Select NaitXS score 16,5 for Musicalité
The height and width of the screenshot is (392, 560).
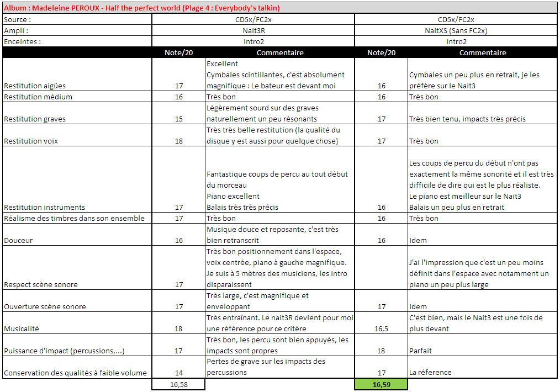(381, 323)
